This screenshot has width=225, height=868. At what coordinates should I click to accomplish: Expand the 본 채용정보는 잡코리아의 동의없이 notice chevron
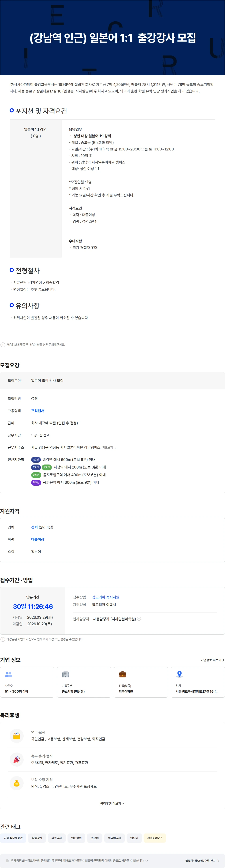[147, 860]
